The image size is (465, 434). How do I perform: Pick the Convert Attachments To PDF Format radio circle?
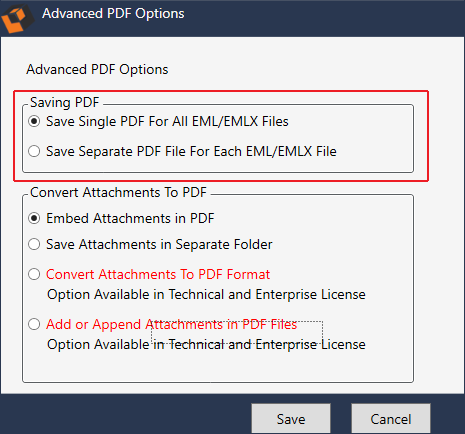tap(34, 274)
